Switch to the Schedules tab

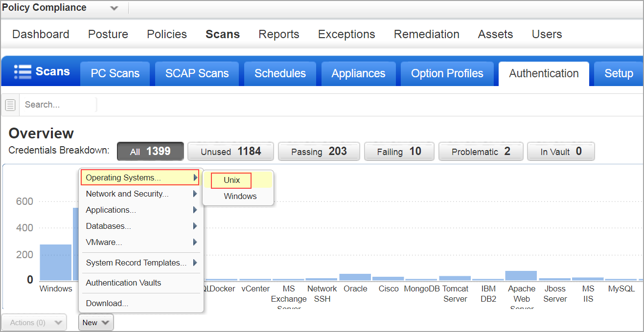tap(280, 73)
